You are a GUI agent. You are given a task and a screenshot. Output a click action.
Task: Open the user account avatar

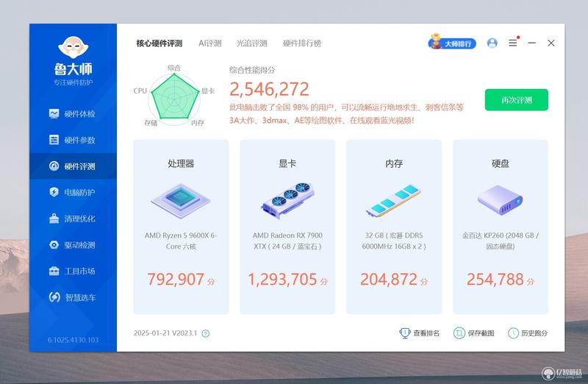coord(492,43)
